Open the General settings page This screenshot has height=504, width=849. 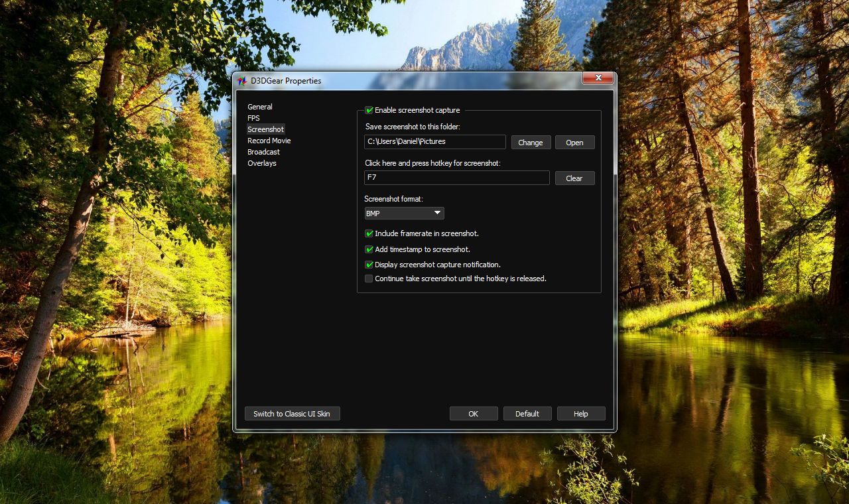coord(260,107)
